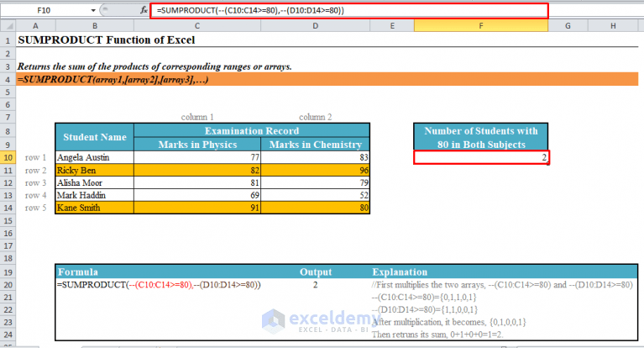The width and height of the screenshot is (644, 348).
Task: Select column G header
Action: pos(568,26)
